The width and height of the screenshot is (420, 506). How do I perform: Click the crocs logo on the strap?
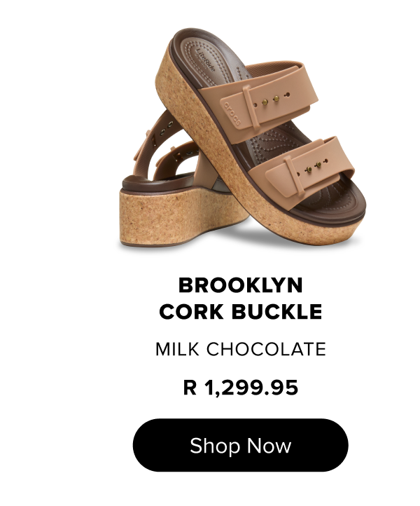232,114
